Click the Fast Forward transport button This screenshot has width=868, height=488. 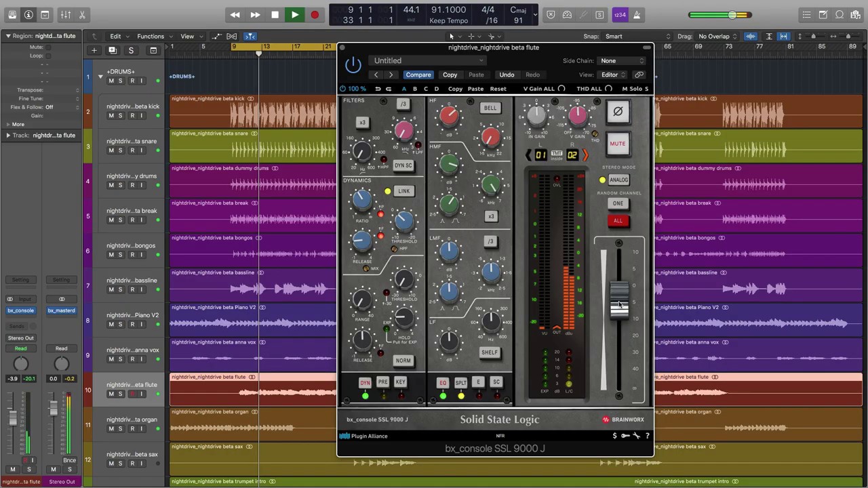point(255,15)
